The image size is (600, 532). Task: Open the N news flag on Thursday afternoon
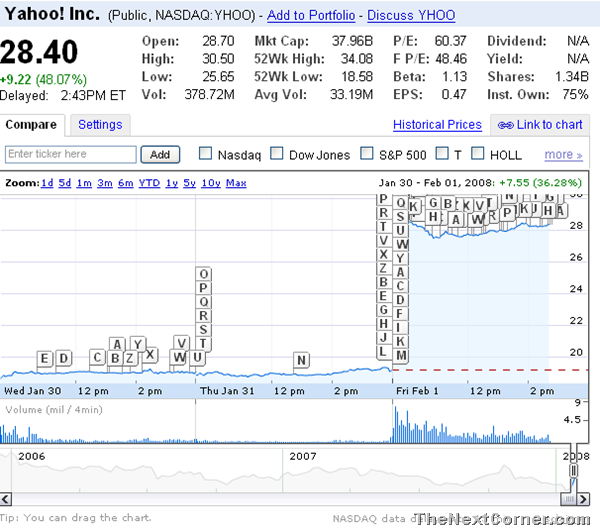tap(302, 360)
